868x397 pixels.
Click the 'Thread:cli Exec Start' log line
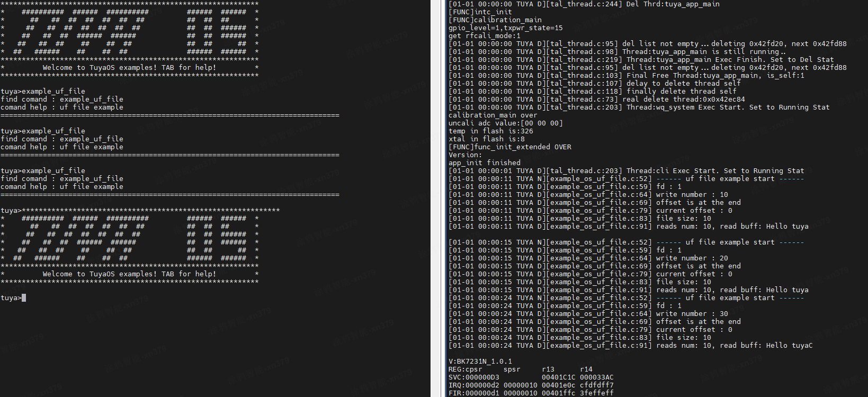(x=627, y=171)
